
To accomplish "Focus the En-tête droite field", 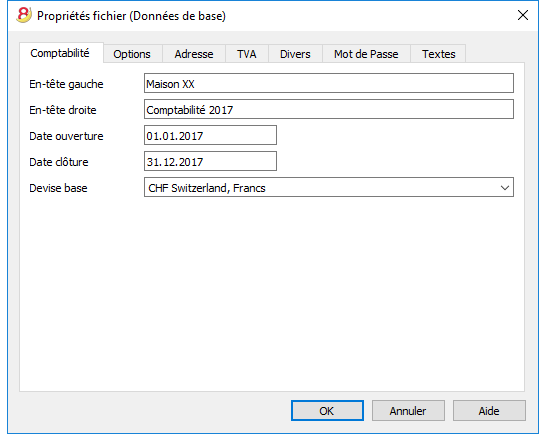I will pos(329,109).
